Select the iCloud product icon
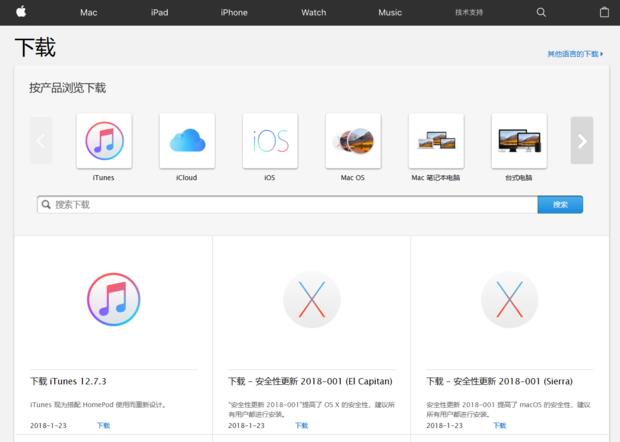Screen dimensions: 620x442 [x=187, y=141]
